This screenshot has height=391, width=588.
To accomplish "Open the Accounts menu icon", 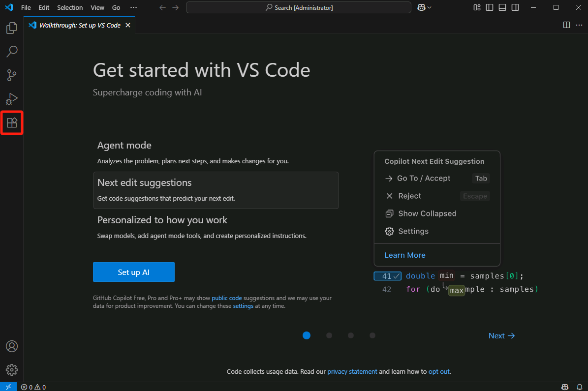I will point(12,346).
